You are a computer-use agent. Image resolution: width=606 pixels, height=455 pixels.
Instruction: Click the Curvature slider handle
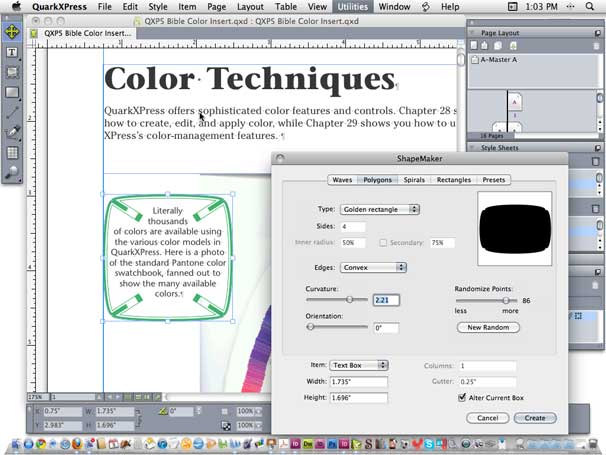349,300
